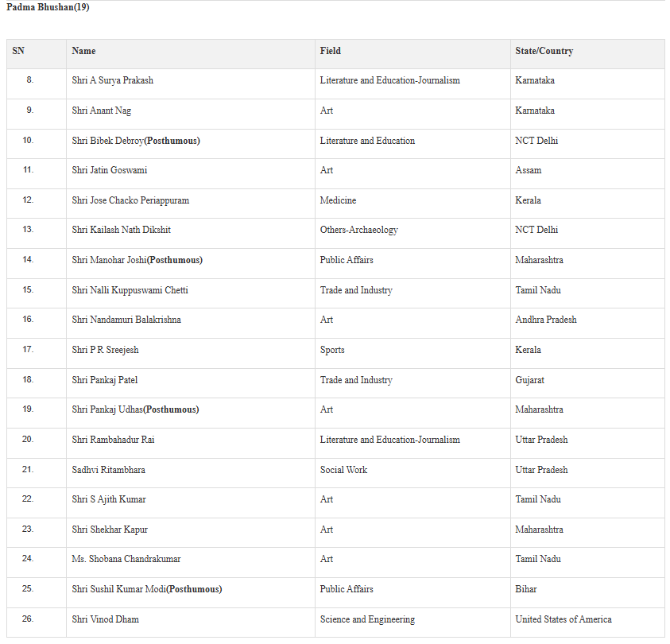670x644 pixels.
Task: Click the Padma Bhushan(19) heading
Action: pyautogui.click(x=48, y=7)
